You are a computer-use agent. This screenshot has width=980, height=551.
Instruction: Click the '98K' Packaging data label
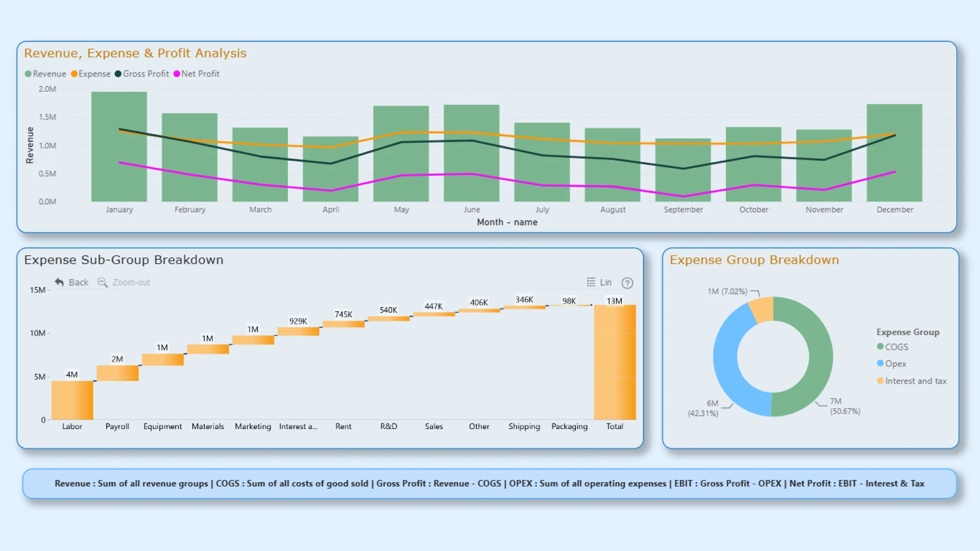[x=569, y=301]
